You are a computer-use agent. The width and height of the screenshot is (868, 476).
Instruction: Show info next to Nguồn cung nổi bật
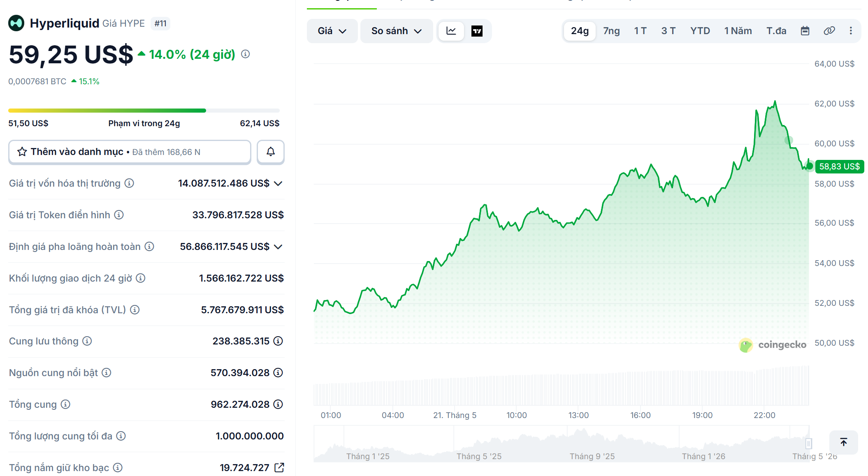[107, 372]
